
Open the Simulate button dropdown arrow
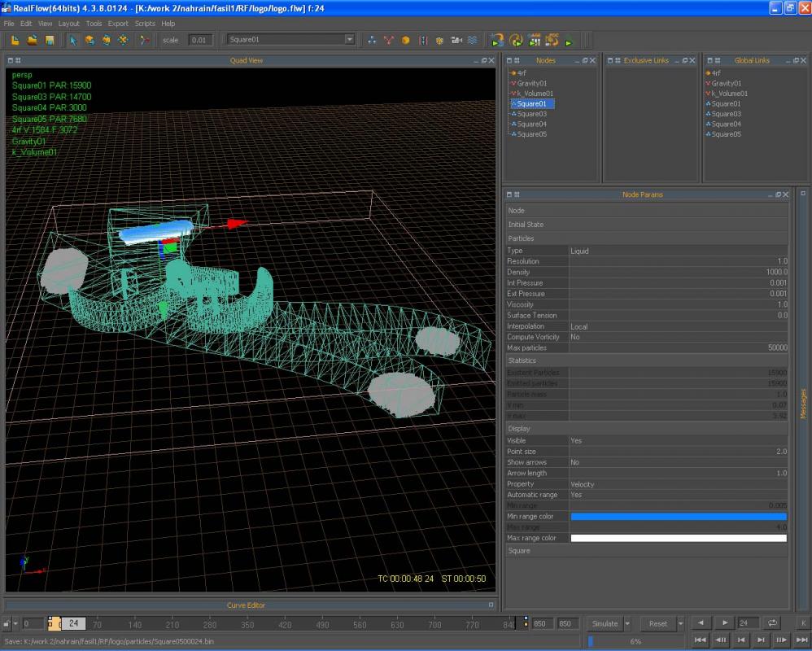pos(627,624)
